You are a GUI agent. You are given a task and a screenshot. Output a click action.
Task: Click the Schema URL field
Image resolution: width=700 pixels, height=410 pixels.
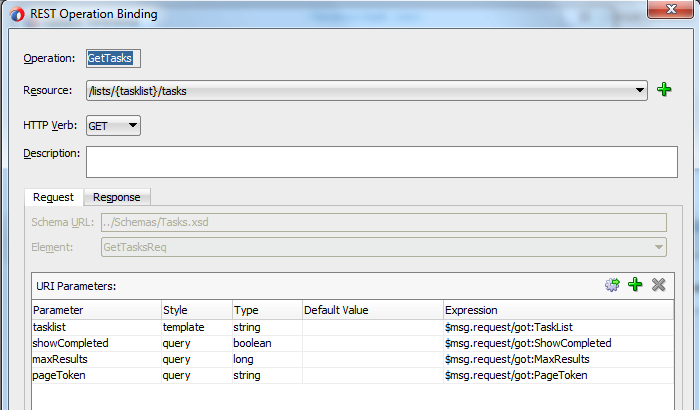[384, 222]
